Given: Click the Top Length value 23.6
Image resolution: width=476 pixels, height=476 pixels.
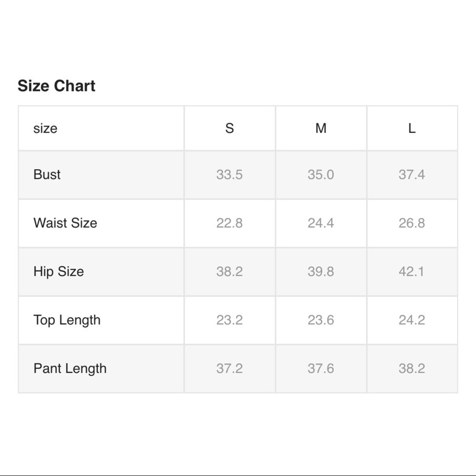Looking at the screenshot, I should click(321, 320).
